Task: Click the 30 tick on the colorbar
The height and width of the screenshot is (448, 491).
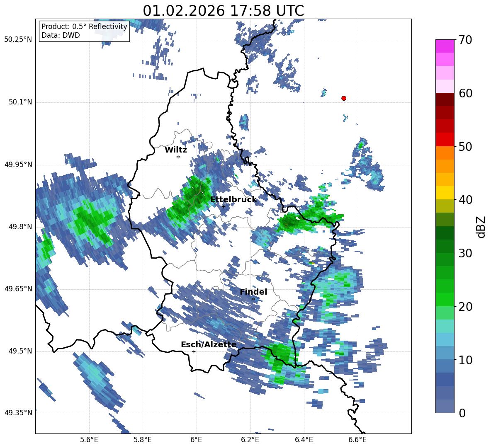Action: tap(465, 253)
